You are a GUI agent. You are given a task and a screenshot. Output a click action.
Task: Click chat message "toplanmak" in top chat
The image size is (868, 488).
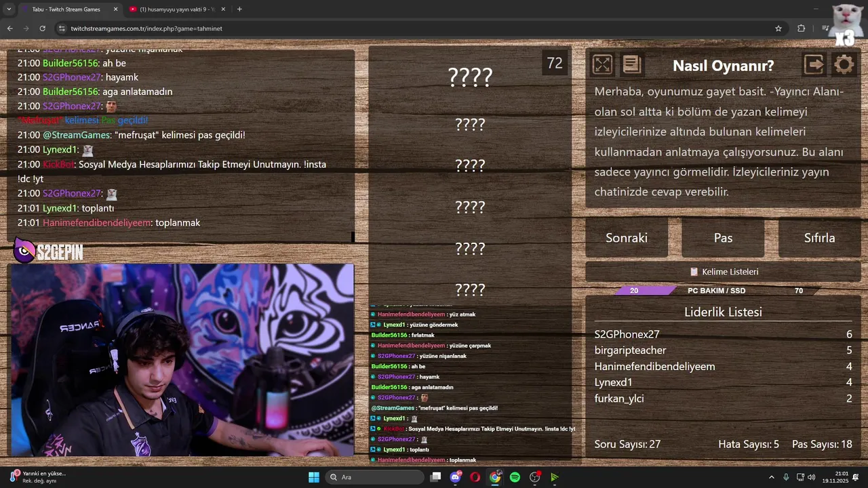(x=178, y=222)
